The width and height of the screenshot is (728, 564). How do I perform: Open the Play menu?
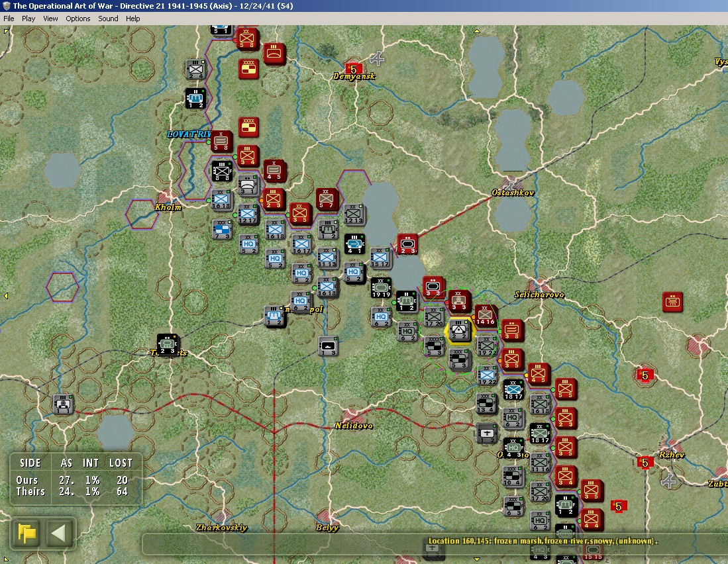tap(28, 19)
